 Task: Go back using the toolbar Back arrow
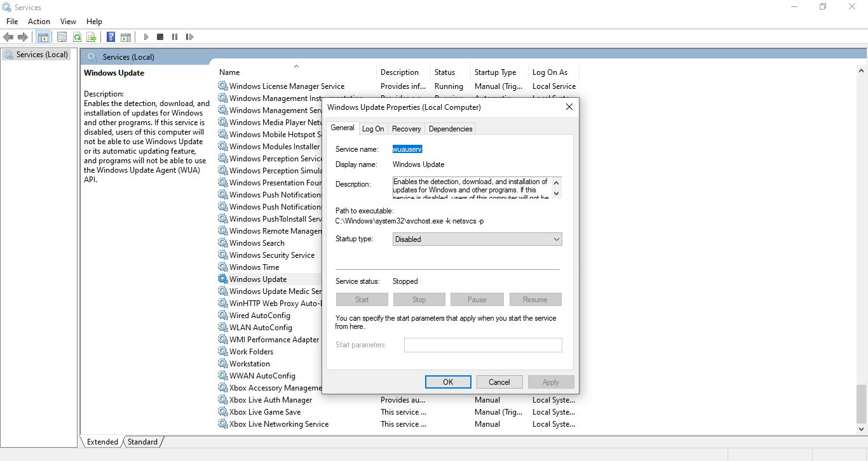8,37
